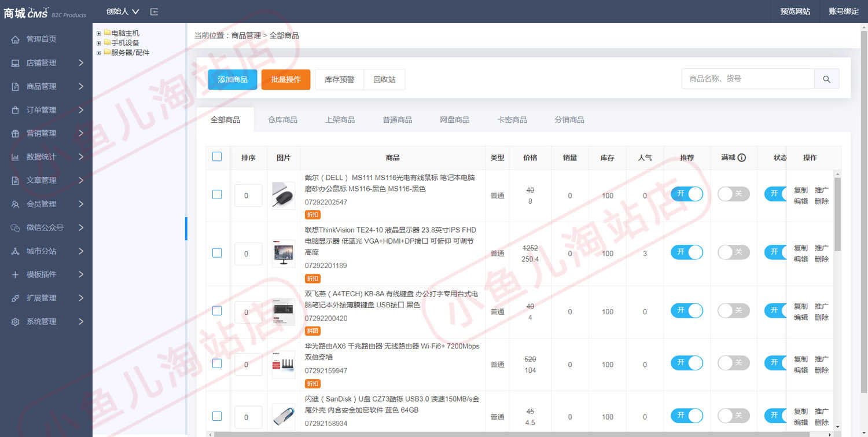Image resolution: width=868 pixels, height=437 pixels.
Task: Click the 添加商品 button
Action: (x=233, y=79)
